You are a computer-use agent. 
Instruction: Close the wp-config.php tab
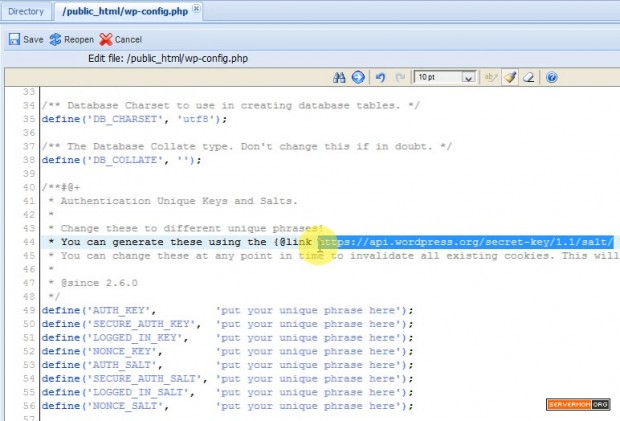(196, 11)
